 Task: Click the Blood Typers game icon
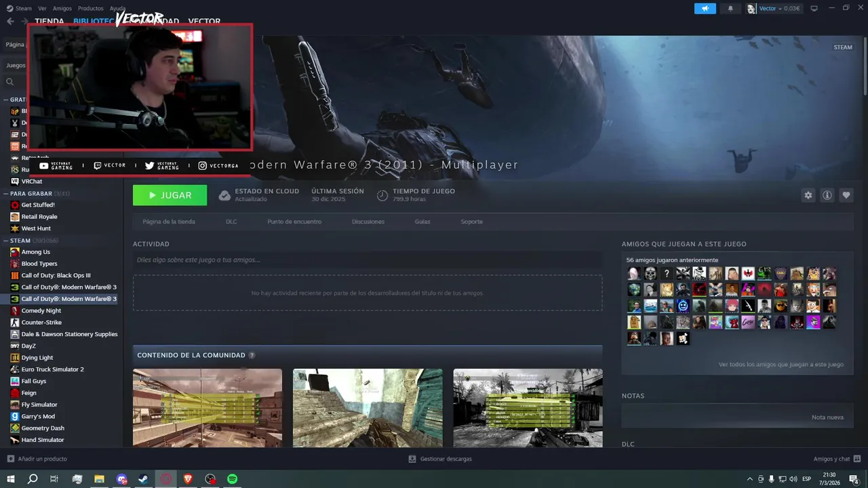(15, 264)
